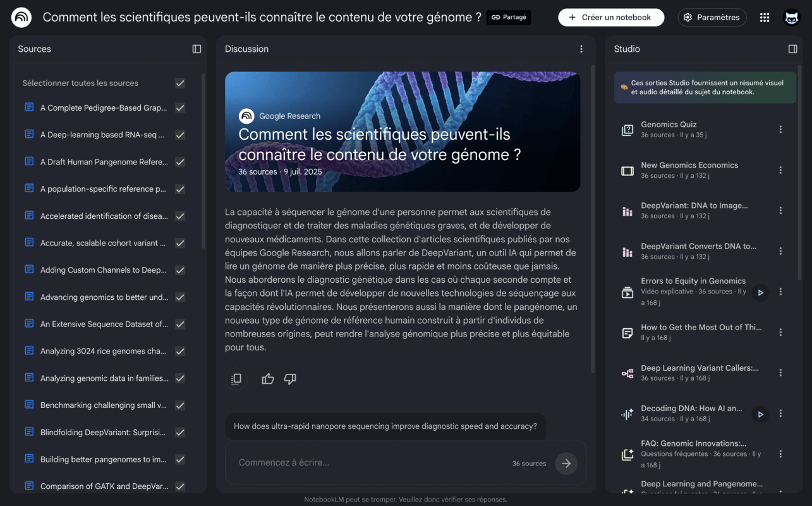Click the send arrow button

click(566, 463)
